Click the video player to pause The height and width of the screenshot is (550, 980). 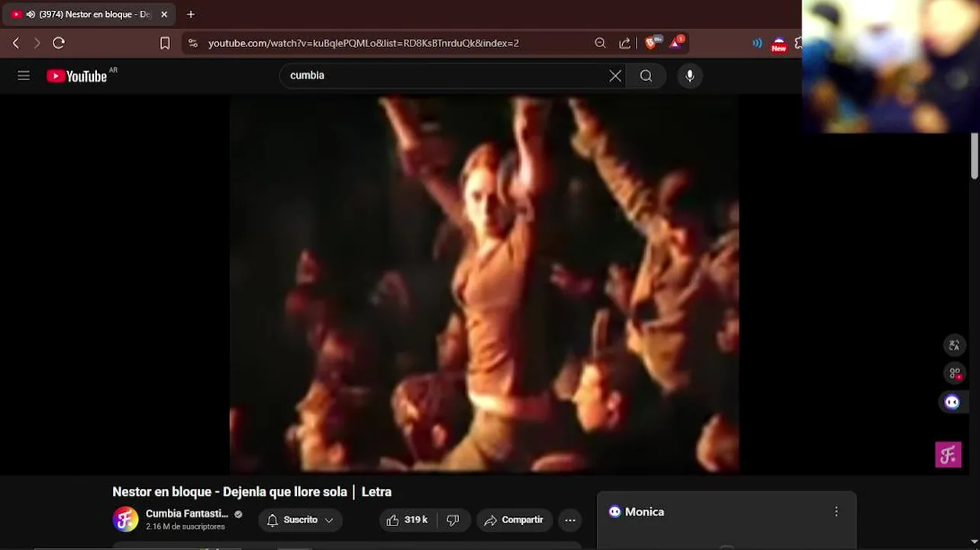tap(484, 284)
